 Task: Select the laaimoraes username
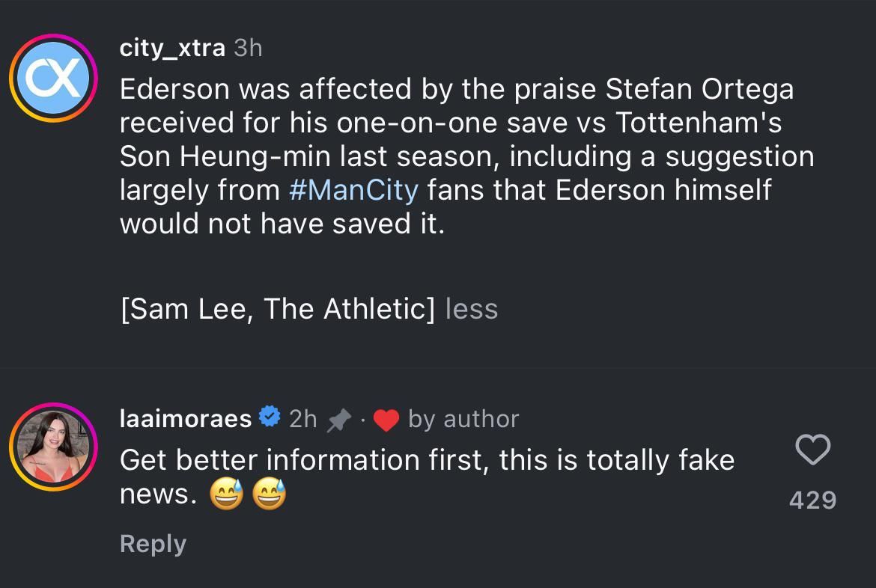186,419
